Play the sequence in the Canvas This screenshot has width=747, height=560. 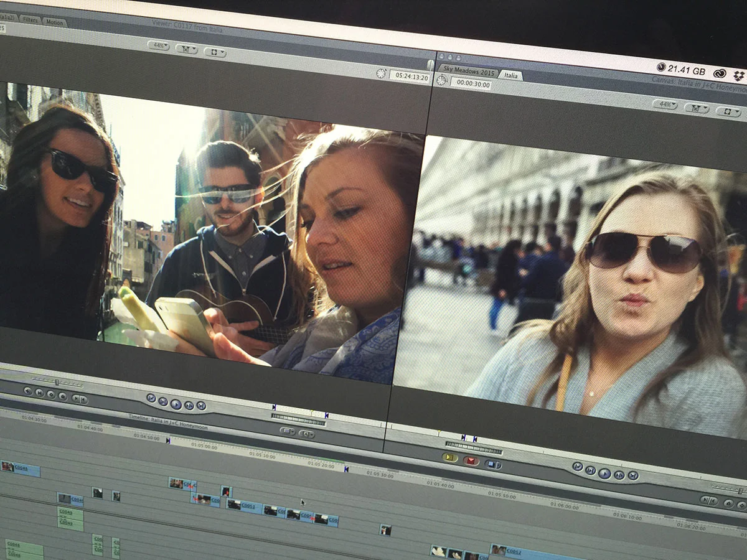[604, 474]
